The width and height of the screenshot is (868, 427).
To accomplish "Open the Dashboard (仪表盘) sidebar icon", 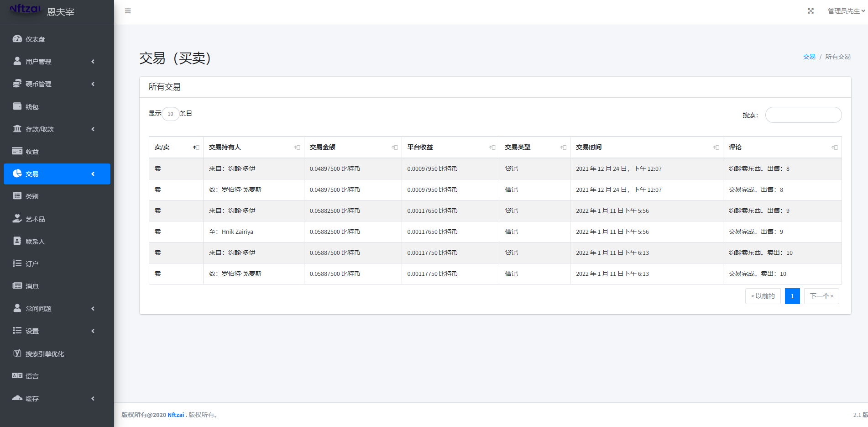I will point(17,39).
